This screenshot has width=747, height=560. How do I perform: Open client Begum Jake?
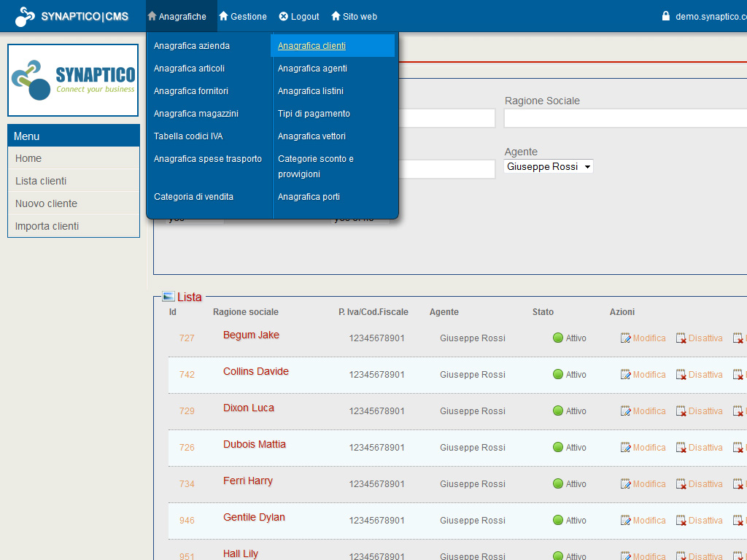251,335
